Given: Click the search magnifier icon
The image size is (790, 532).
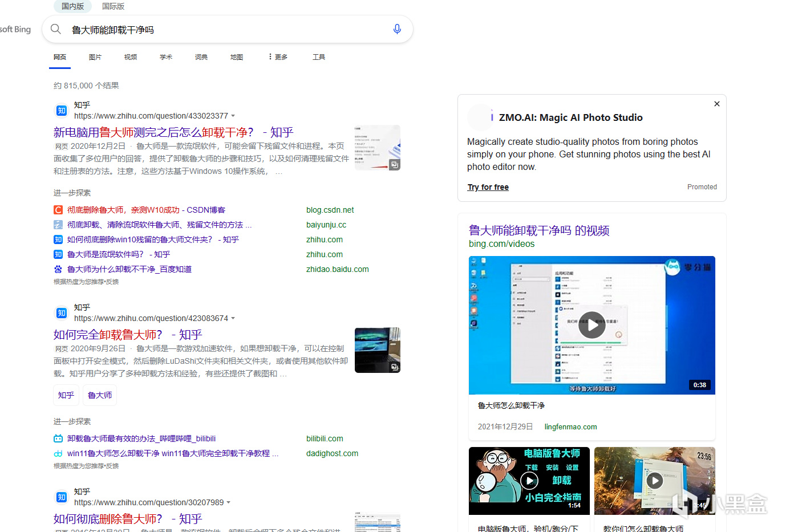Looking at the screenshot, I should click(55, 29).
